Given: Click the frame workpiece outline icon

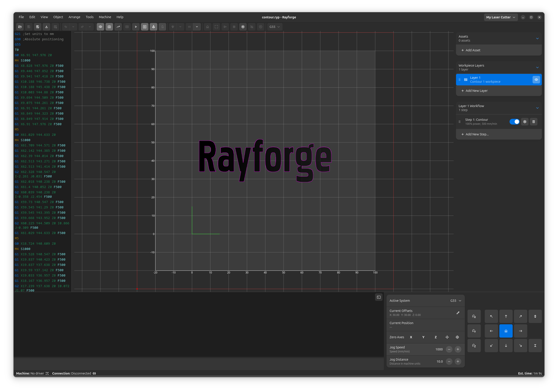Looking at the screenshot, I should point(216,27).
